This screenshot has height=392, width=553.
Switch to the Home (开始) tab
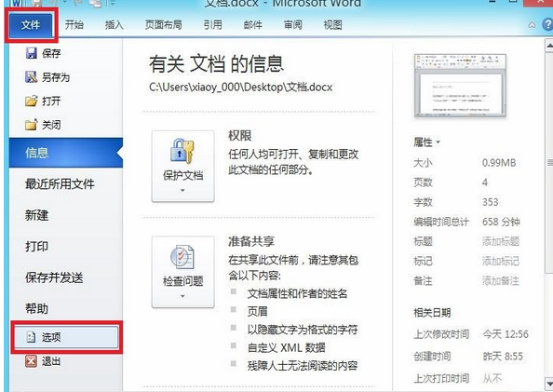pyautogui.click(x=74, y=25)
